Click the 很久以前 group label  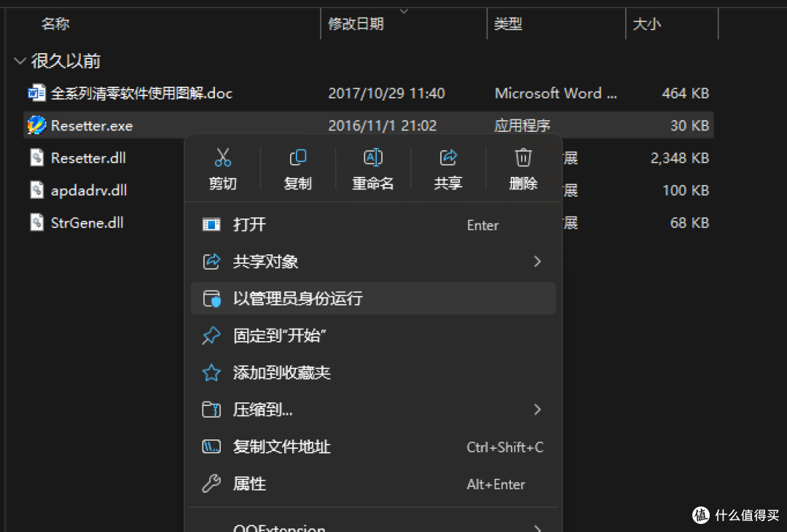tap(66, 61)
